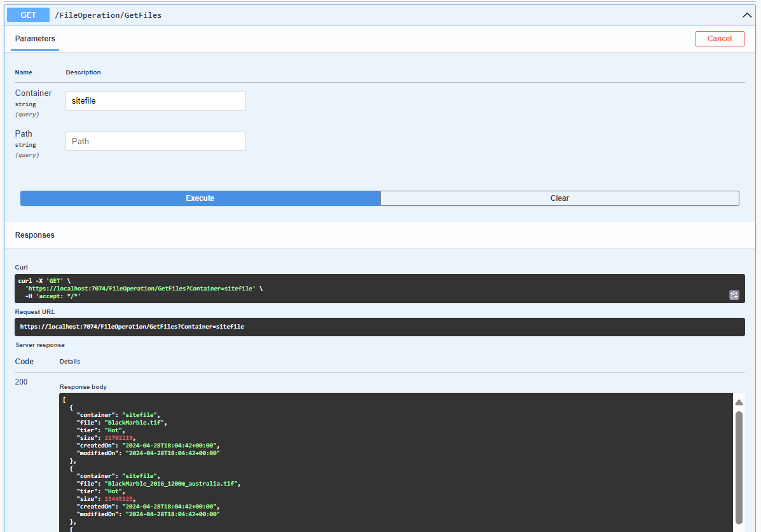761x532 pixels.
Task: Copy the curl command to clipboard
Action: (x=734, y=295)
